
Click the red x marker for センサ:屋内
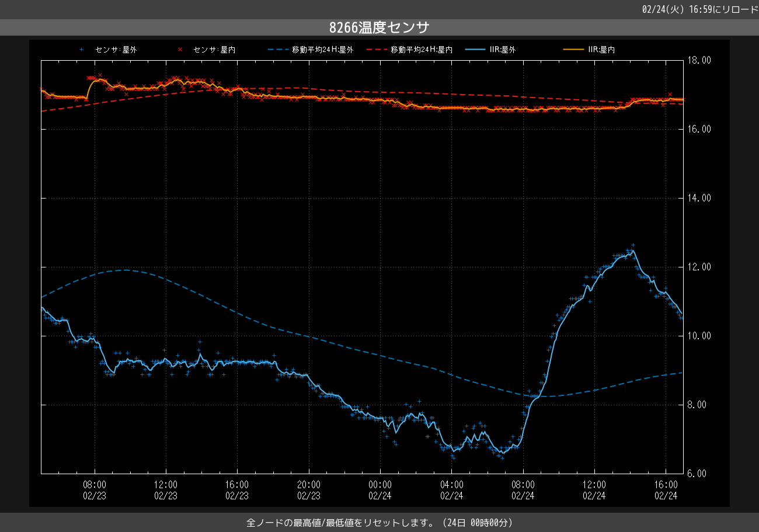[x=180, y=50]
